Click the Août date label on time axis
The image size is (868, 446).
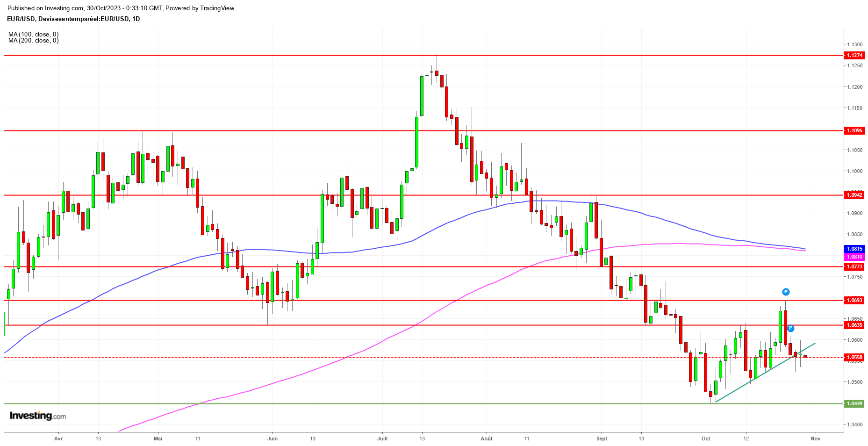(x=487, y=439)
